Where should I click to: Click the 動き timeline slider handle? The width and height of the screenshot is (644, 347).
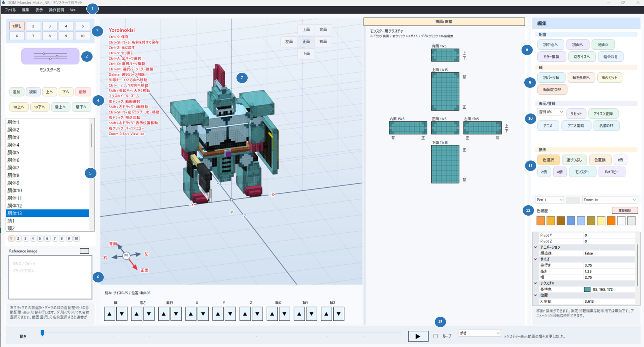click(x=42, y=333)
